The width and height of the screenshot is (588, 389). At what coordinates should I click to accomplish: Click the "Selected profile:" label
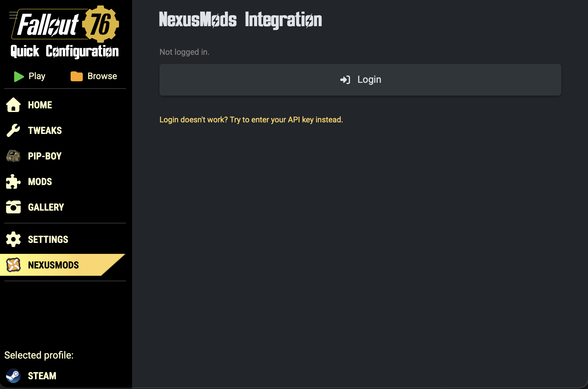tap(39, 355)
